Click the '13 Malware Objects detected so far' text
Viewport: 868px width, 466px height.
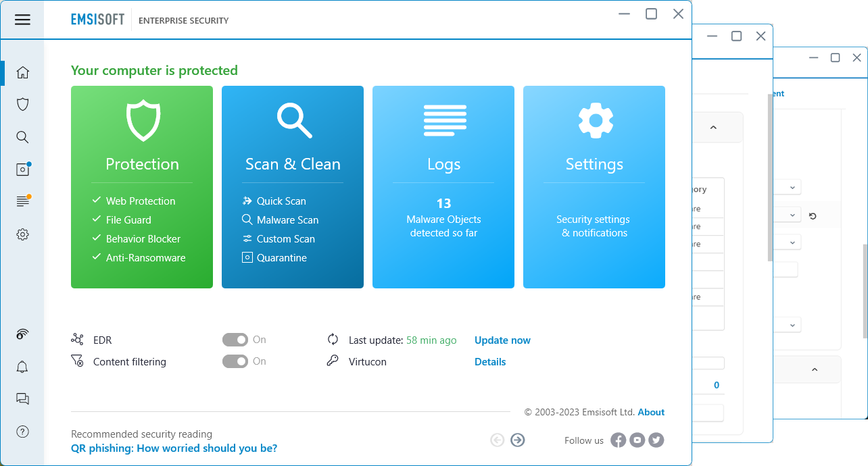click(x=443, y=217)
